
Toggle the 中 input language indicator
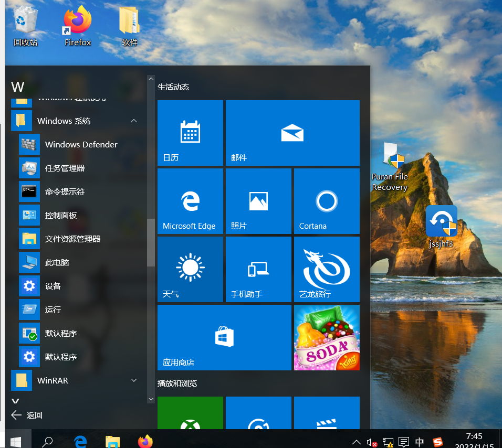coord(420,442)
